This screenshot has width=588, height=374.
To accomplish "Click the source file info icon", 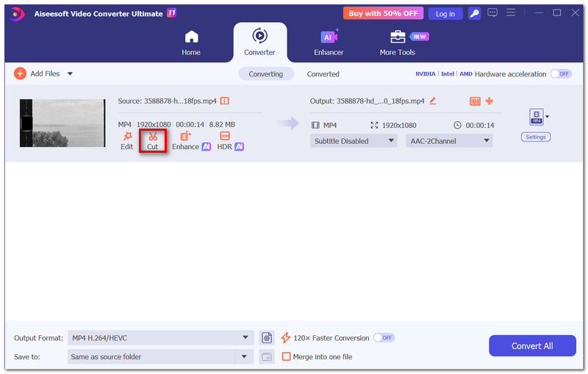I will (224, 101).
